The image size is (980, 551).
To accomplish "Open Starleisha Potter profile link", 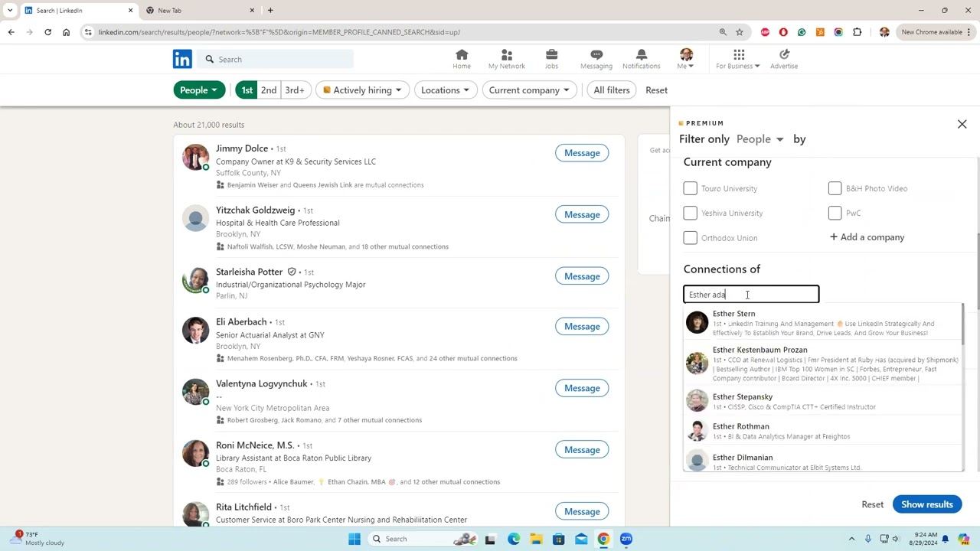I will [249, 272].
